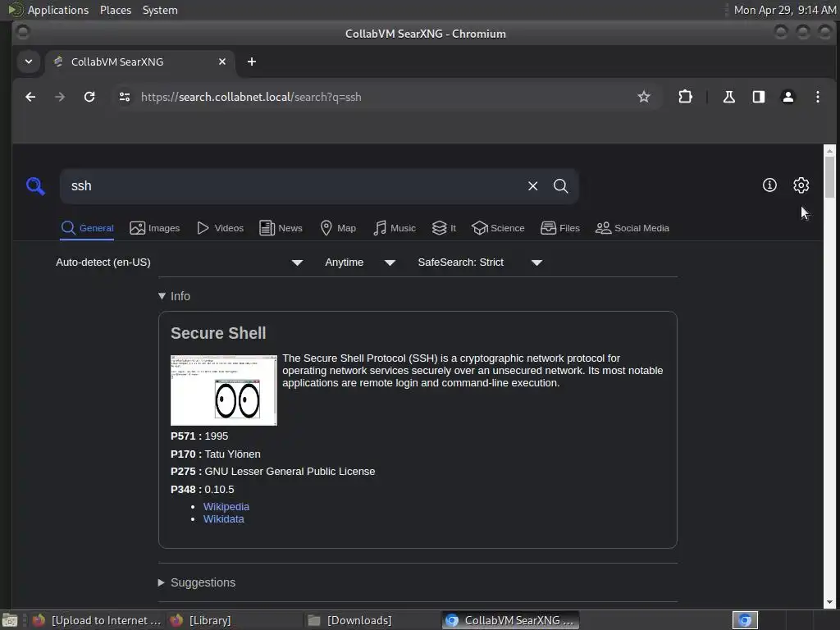Click the page vertical scrollbar thumb
The width and height of the screenshot is (840, 630).
[829, 177]
